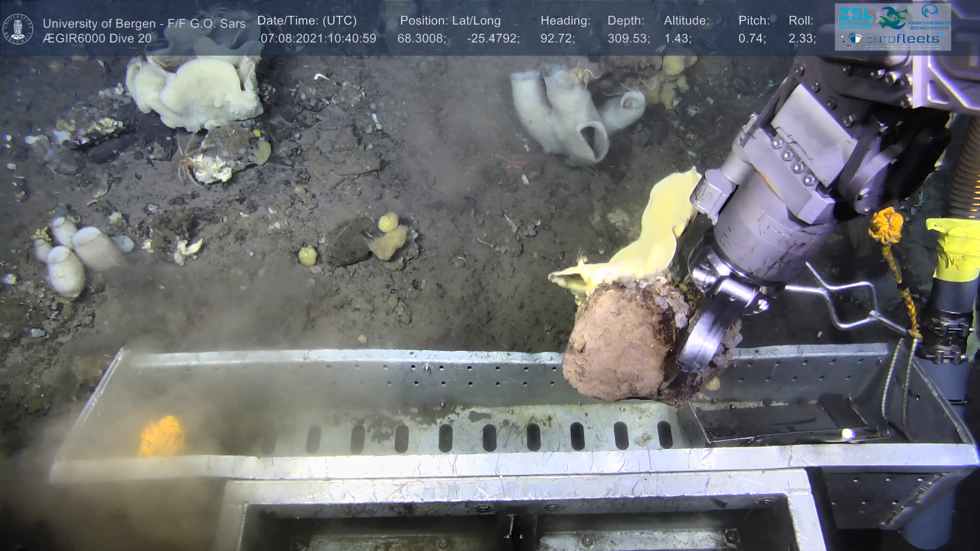980x551 pixels.
Task: Click the Heading value 92.72
Action: (557, 39)
